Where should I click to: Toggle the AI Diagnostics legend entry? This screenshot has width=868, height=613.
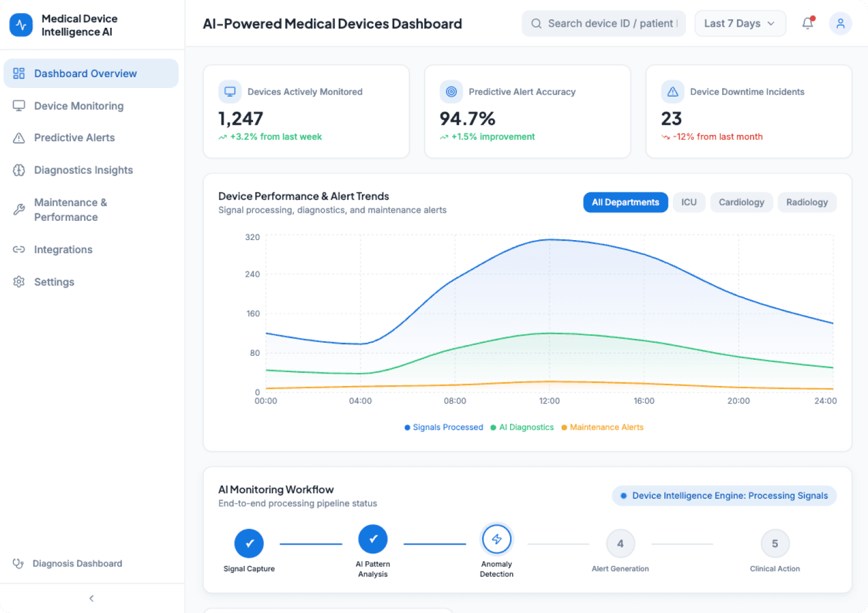point(522,427)
